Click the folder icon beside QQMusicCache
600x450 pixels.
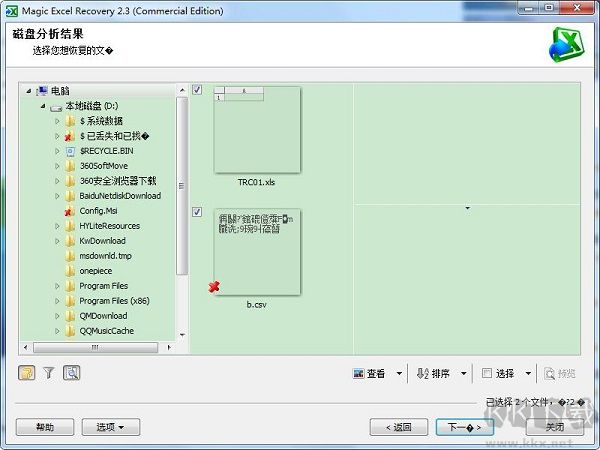coord(70,331)
